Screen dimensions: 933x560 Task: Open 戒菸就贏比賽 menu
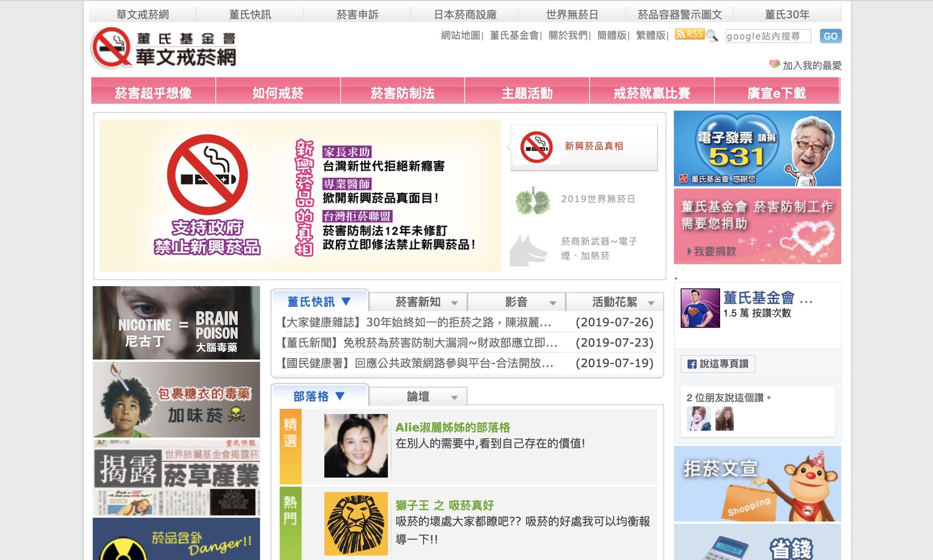click(x=652, y=91)
